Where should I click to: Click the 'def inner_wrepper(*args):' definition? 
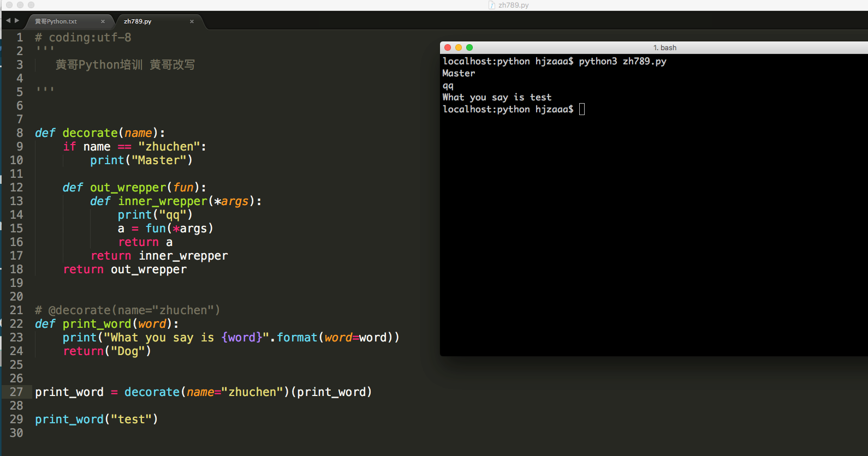[176, 201]
